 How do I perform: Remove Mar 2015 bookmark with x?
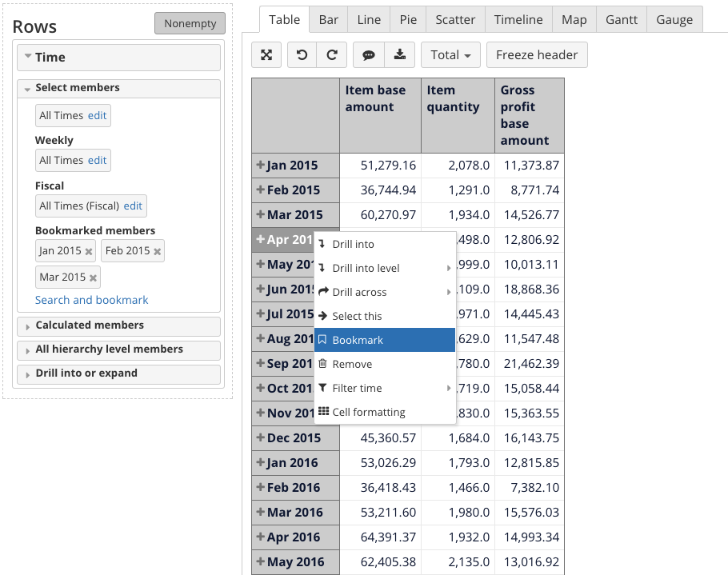[x=94, y=278]
